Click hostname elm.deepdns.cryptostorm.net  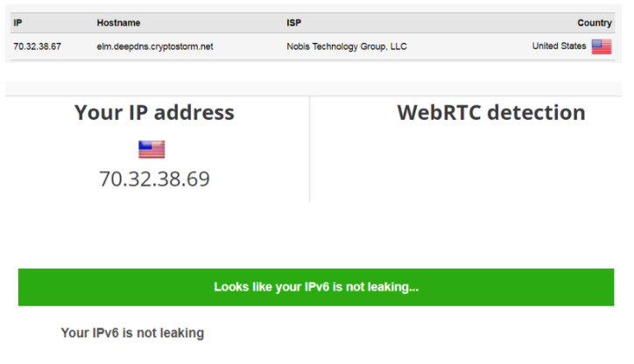tap(155, 46)
